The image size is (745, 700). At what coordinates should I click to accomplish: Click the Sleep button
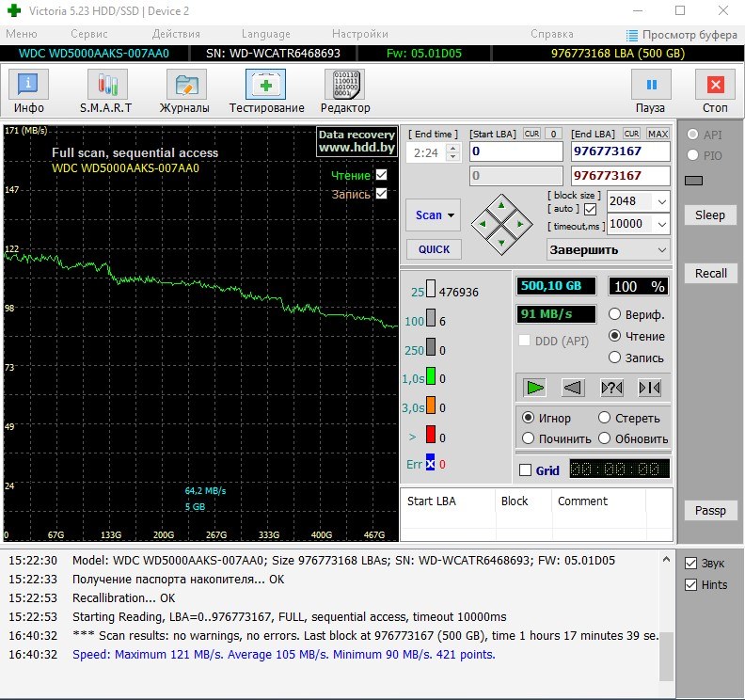point(710,215)
